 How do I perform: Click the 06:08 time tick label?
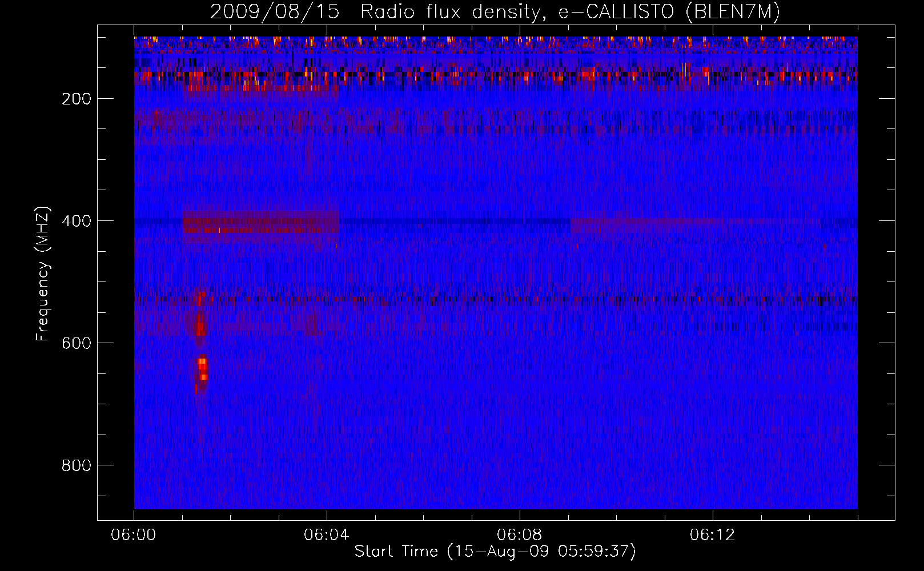pos(520,535)
